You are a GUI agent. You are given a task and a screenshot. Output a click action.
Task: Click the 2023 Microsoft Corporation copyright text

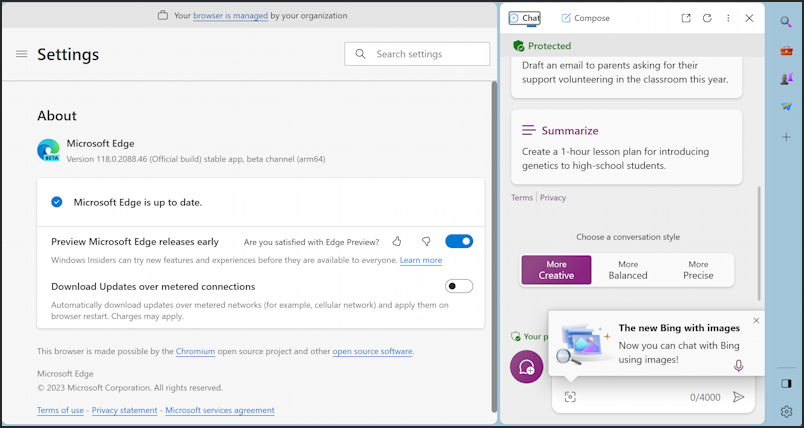point(130,388)
